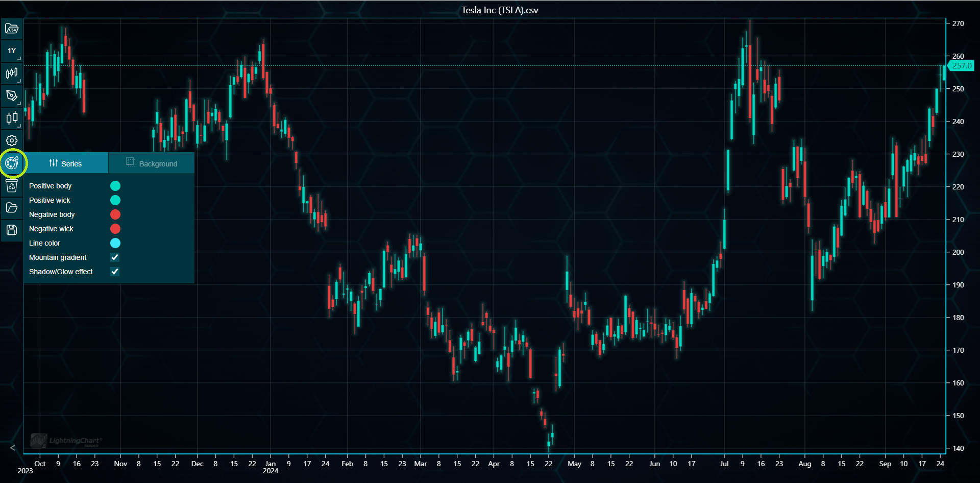Toggle the color theme palette panel

pyautogui.click(x=12, y=163)
